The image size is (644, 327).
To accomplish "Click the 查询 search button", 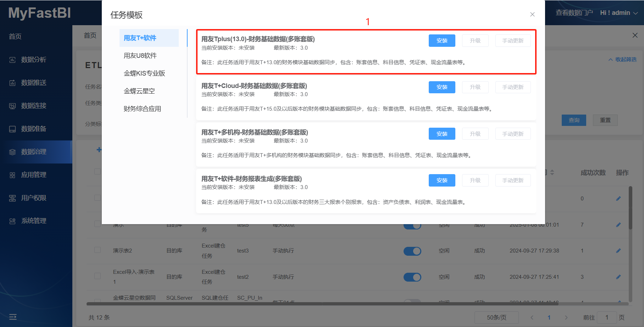I will click(574, 120).
